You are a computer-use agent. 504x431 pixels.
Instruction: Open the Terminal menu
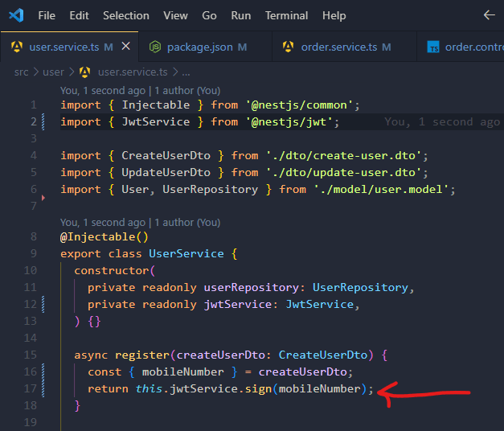[286, 15]
